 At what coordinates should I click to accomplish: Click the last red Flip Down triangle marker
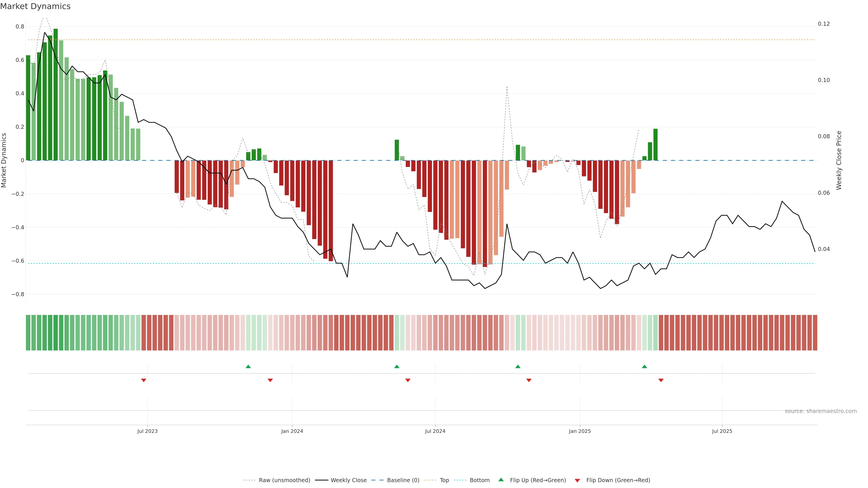coord(661,380)
